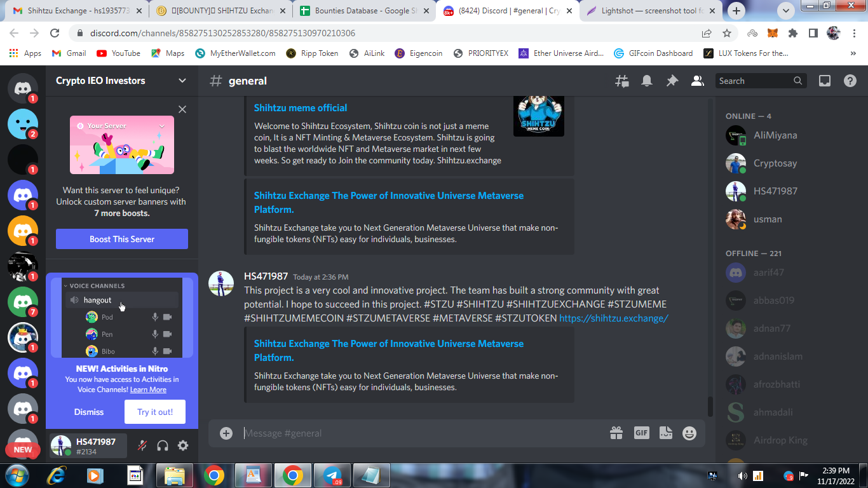The width and height of the screenshot is (868, 488).
Task: Toggle headphones deafen in user panel
Action: pyautogui.click(x=163, y=445)
